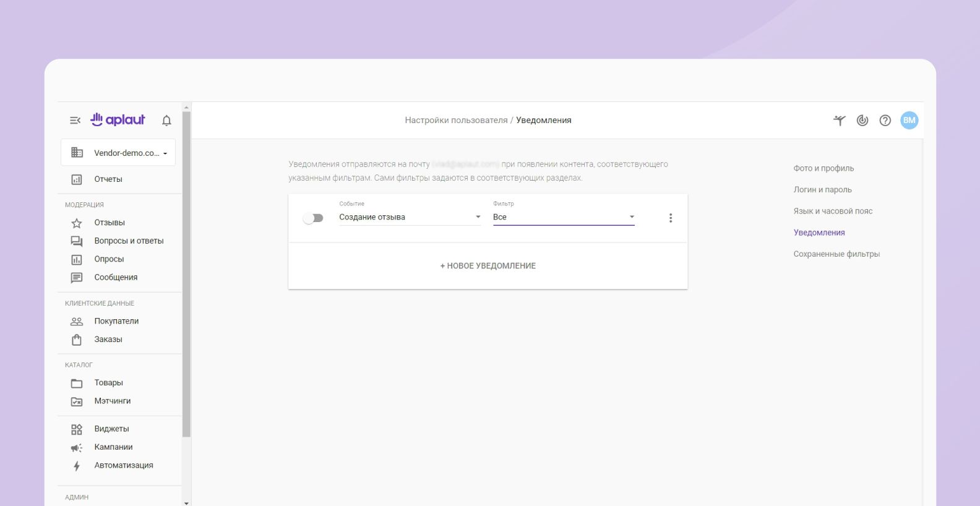Viewport: 980px width, 506px height.
Task: Open the notifications bell icon
Action: (166, 121)
